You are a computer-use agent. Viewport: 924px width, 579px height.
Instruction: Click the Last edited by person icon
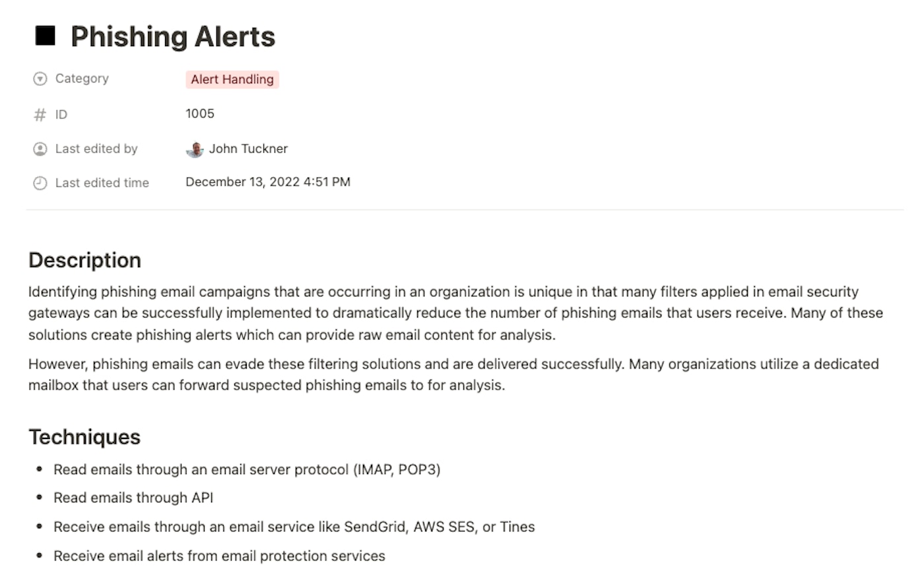click(x=40, y=149)
